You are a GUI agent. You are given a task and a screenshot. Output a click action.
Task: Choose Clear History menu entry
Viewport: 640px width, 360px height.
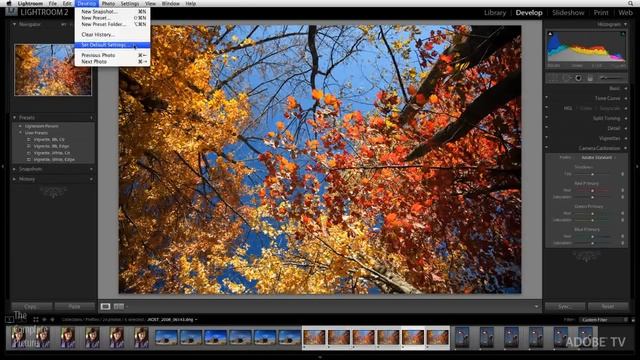click(x=112, y=35)
